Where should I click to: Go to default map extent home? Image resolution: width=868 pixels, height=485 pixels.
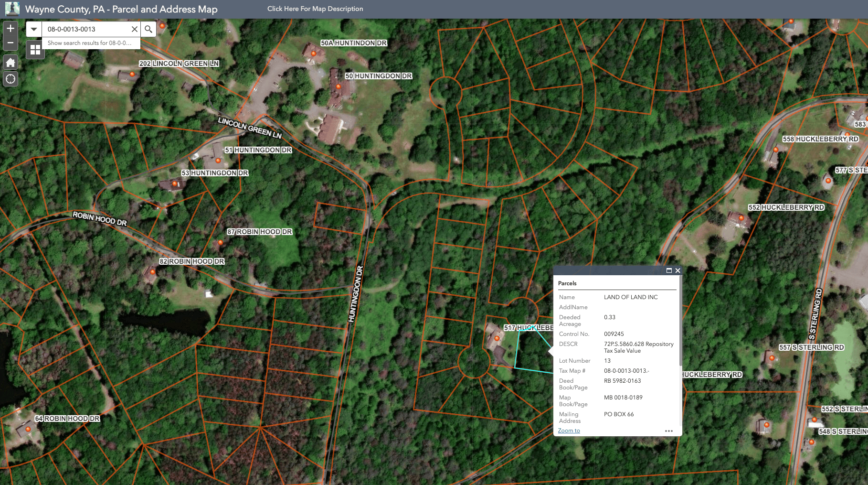tap(11, 62)
